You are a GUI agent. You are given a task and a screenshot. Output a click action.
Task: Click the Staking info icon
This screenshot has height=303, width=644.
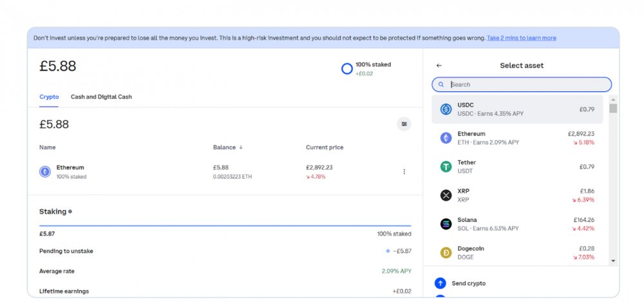pyautogui.click(x=70, y=212)
